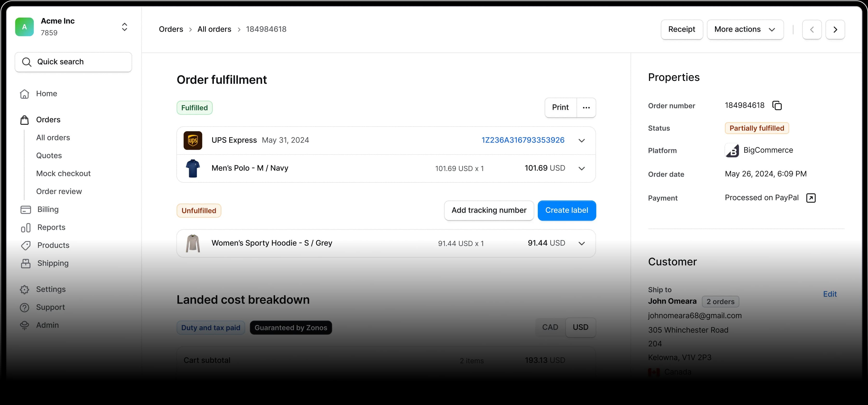Viewport: 868px width, 405px height.
Task: Open the More actions dropdown
Action: coord(745,30)
